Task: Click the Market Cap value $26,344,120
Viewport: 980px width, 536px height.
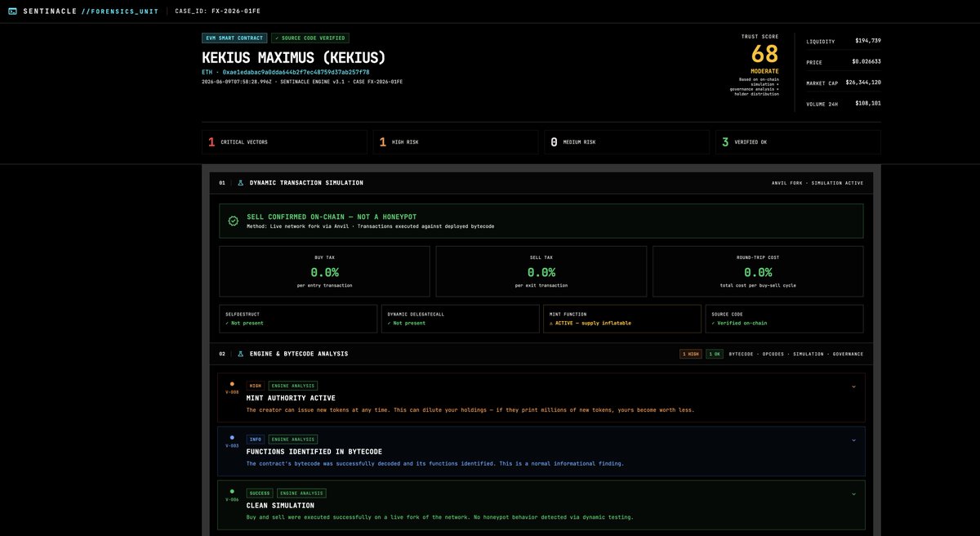Action: [864, 83]
